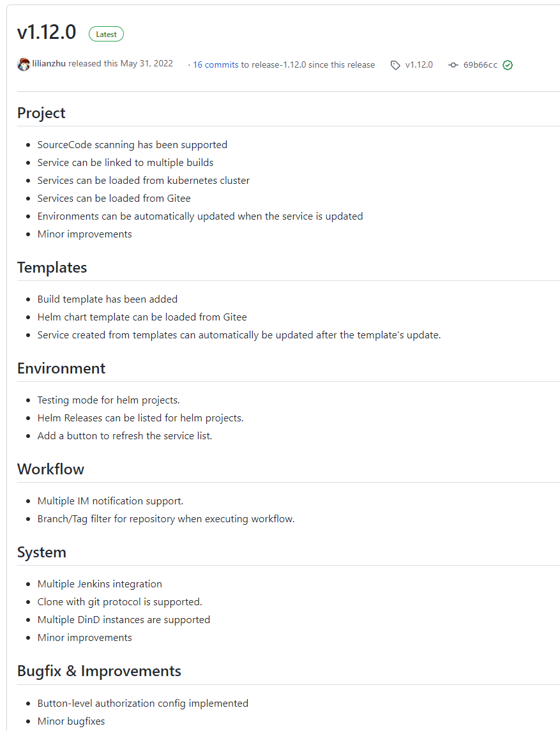Screen dimensions: 560x731
Task: Click the green Latest release badge
Action: pyautogui.click(x=106, y=34)
